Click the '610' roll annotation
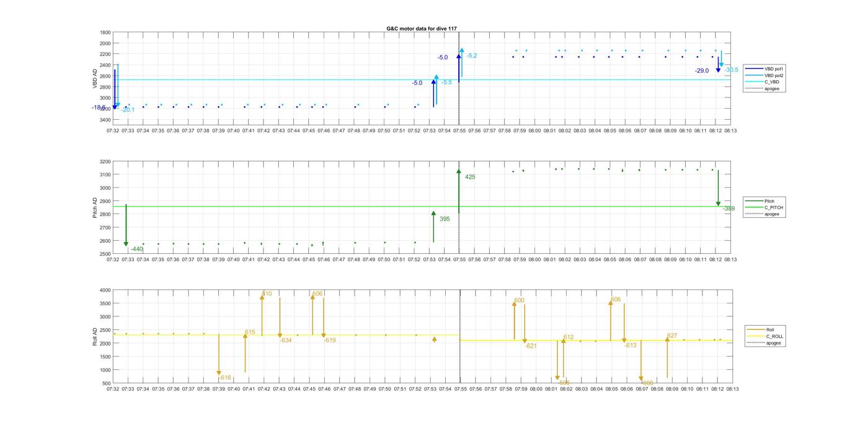Screen dimensions: 868x430 [x=267, y=293]
